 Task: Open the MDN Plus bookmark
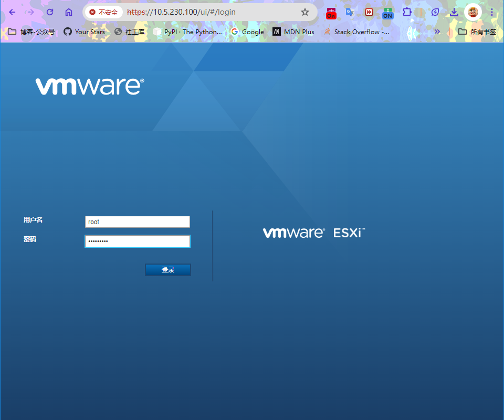point(293,32)
